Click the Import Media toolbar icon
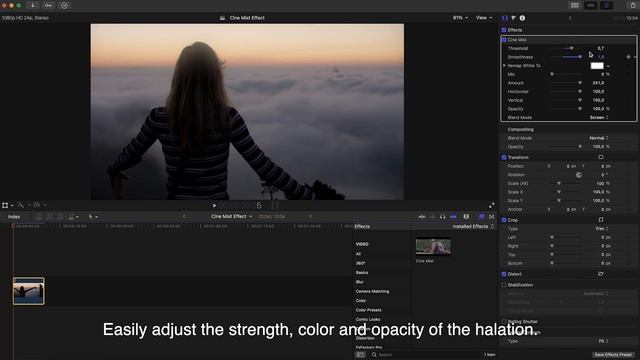Viewport: 640px width, 360px height. (x=33, y=5)
